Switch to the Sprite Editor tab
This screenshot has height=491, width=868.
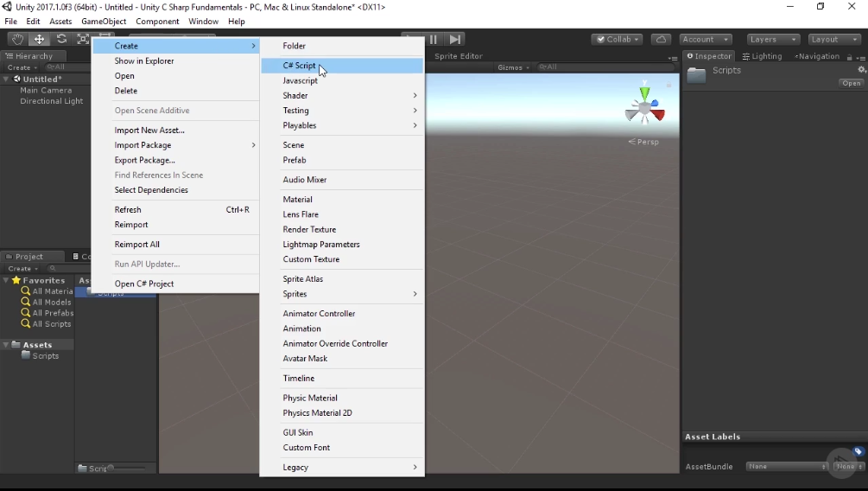(x=459, y=56)
